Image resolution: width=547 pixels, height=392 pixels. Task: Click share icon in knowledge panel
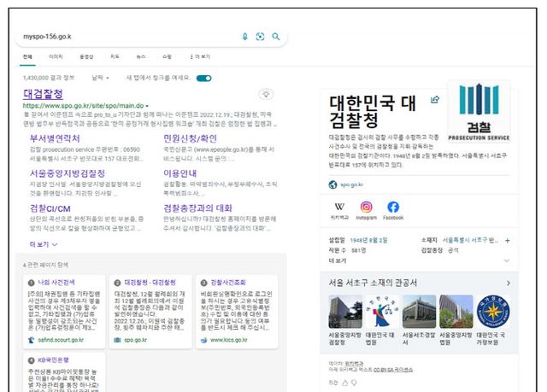[x=435, y=99]
